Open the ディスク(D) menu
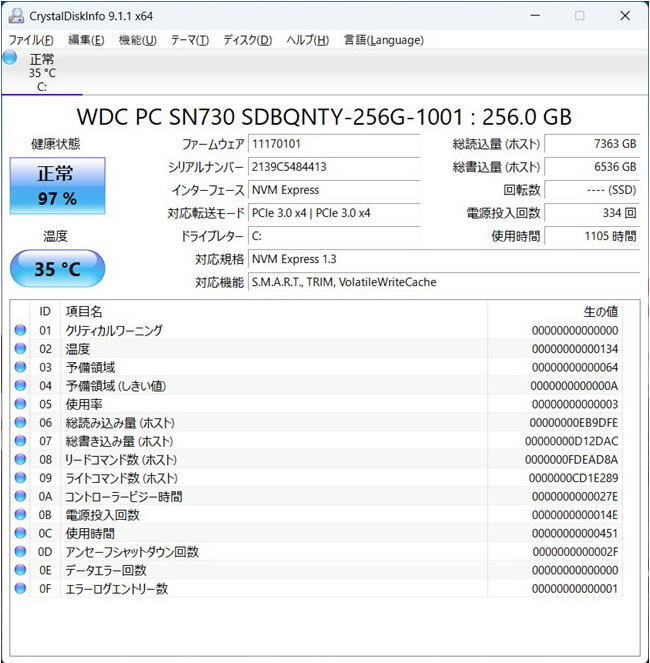 click(x=248, y=40)
